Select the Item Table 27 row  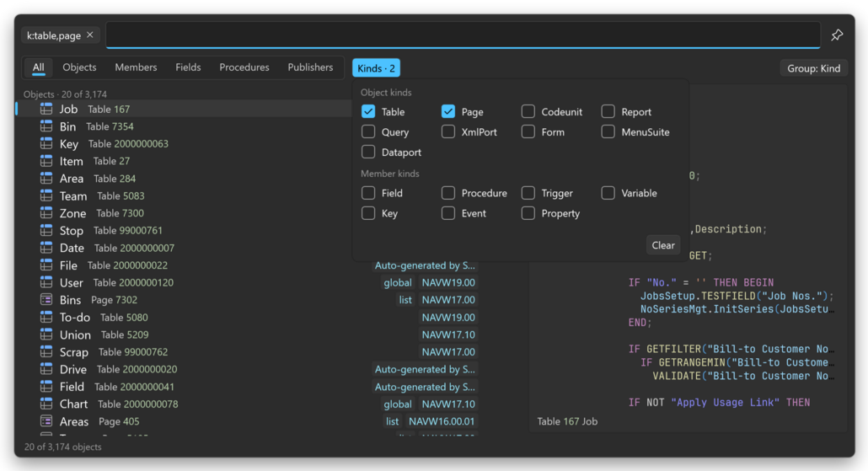pos(185,161)
